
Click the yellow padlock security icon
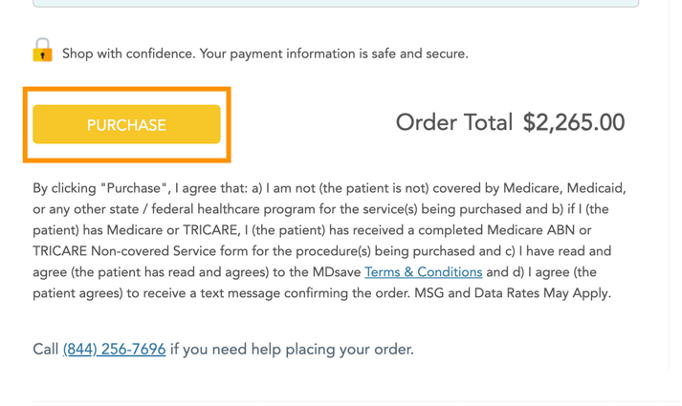pos(42,50)
